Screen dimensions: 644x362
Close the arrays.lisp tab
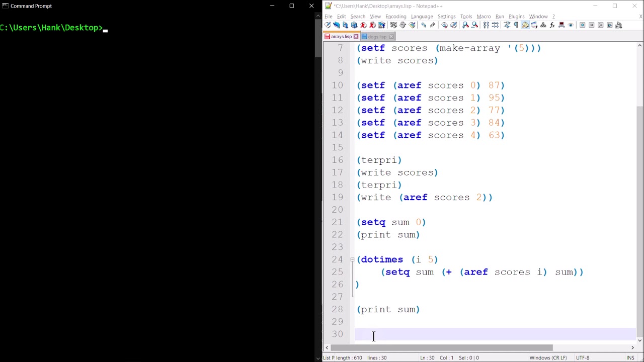point(356,37)
